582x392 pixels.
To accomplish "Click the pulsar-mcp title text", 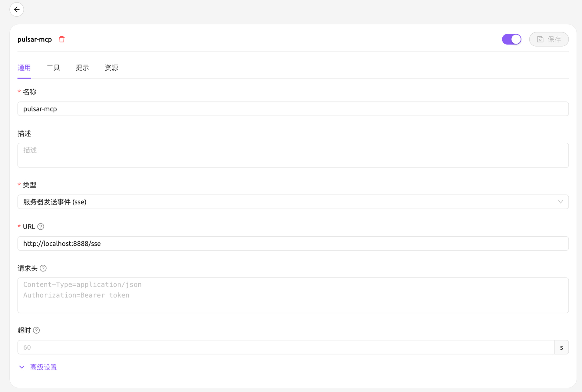I will coord(35,39).
